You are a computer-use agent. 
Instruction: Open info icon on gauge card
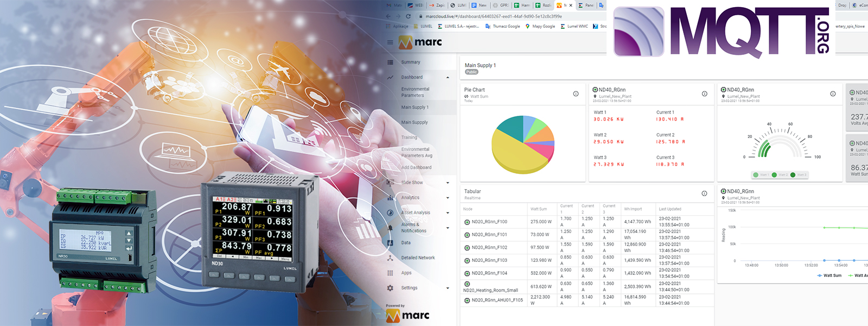click(x=833, y=93)
